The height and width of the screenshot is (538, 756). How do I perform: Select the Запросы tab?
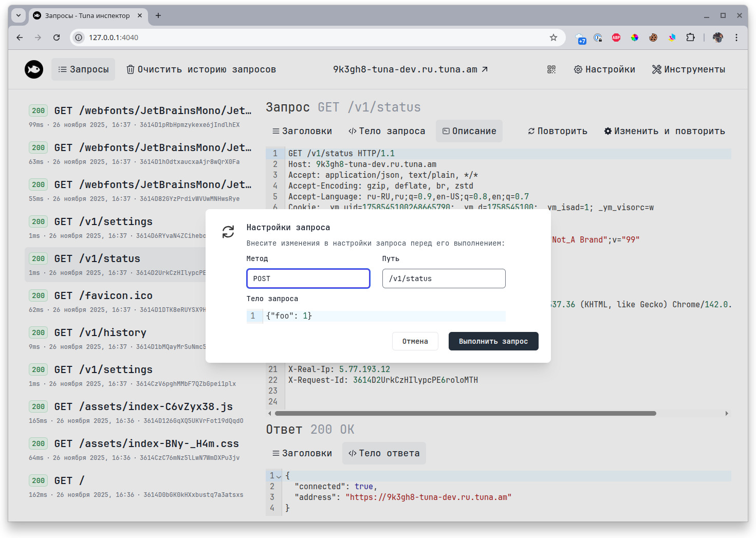[83, 69]
